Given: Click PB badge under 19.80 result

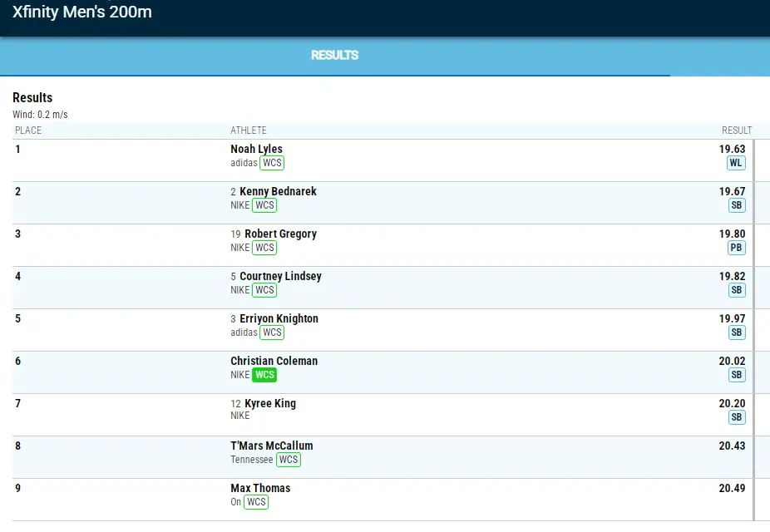Looking at the screenshot, I should click(x=736, y=248).
